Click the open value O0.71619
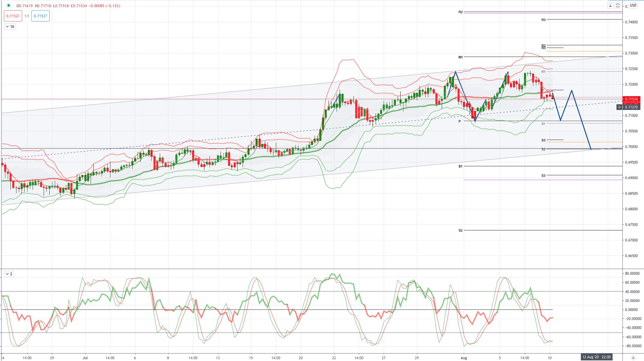644x361 pixels. pos(25,6)
